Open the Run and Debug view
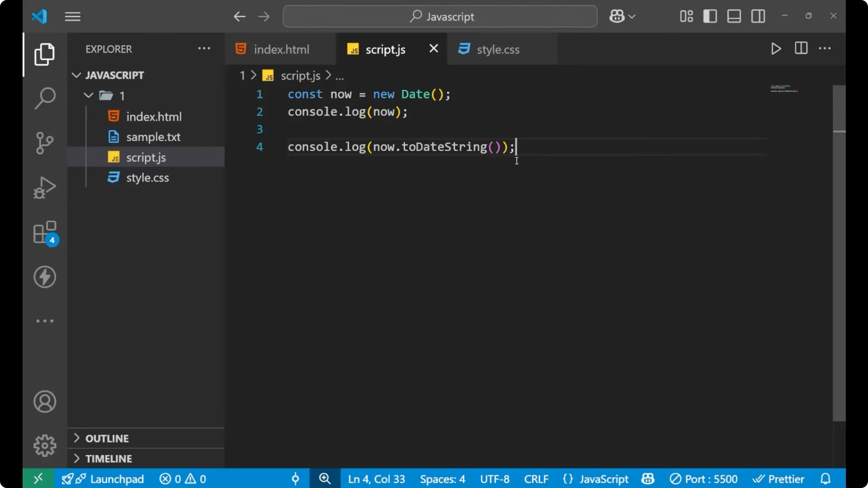 [x=44, y=187]
